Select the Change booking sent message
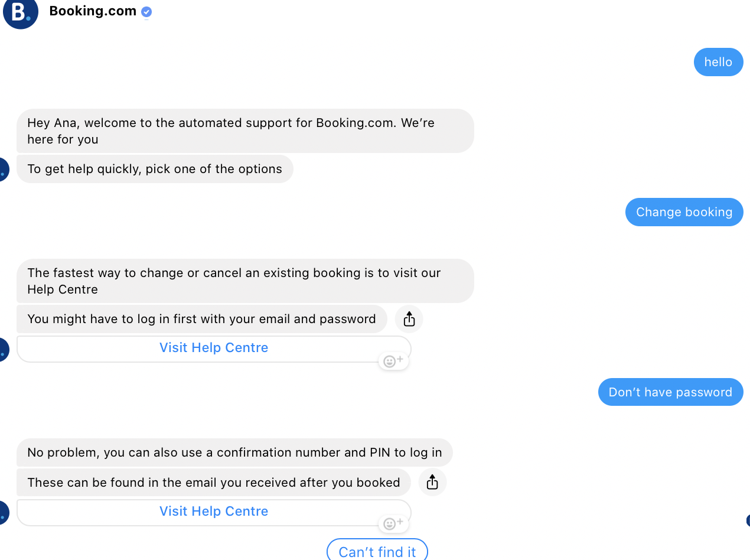This screenshot has width=750, height=560. (684, 212)
